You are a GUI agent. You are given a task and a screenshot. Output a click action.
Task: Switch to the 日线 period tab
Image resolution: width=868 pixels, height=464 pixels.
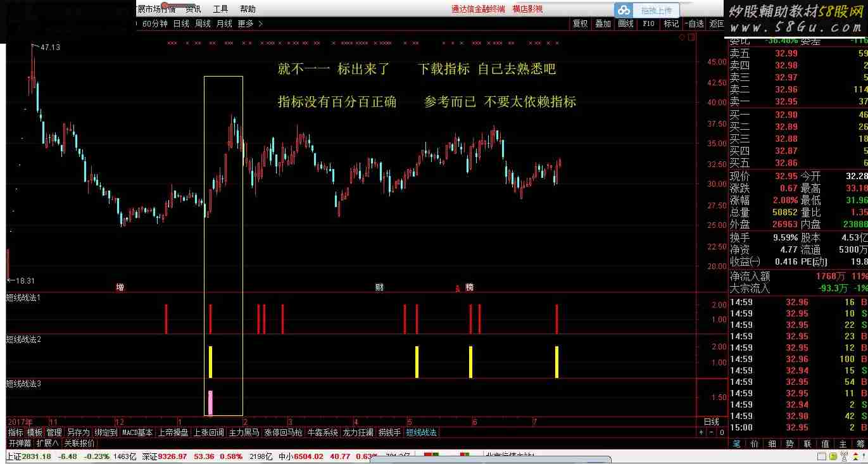181,23
